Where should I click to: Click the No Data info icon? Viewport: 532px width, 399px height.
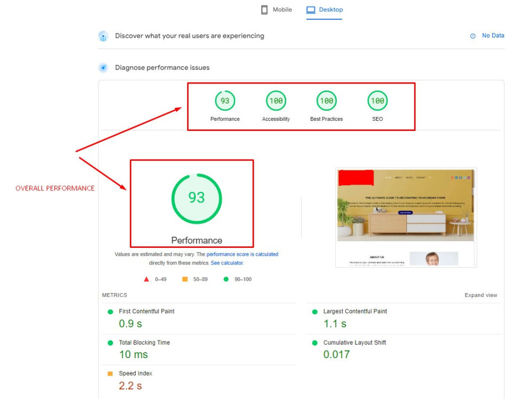pos(472,36)
